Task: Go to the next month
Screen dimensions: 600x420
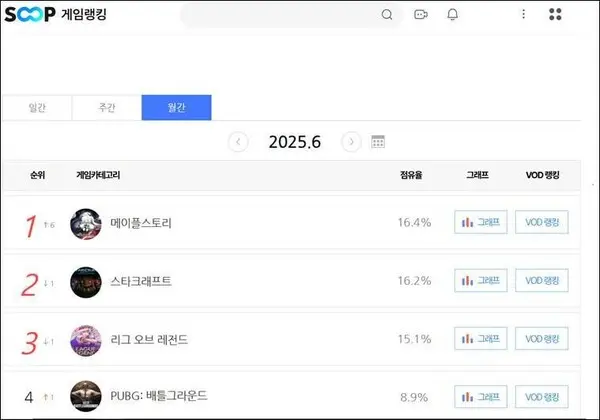Action: [x=350, y=142]
